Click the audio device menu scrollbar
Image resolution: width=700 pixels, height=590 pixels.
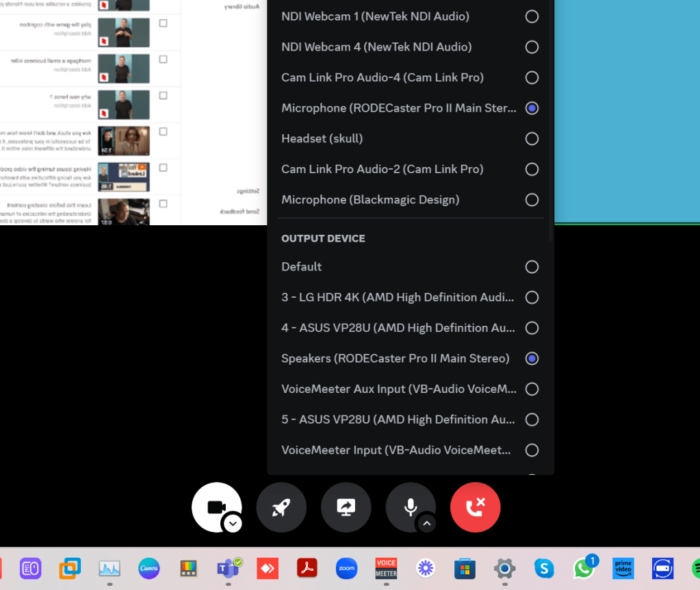tap(551, 120)
